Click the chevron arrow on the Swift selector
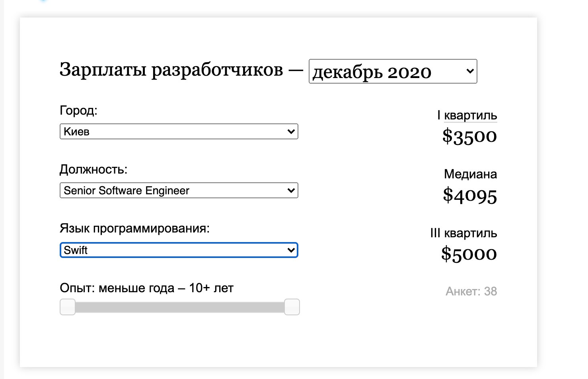This screenshot has width=588, height=379. pyautogui.click(x=291, y=250)
